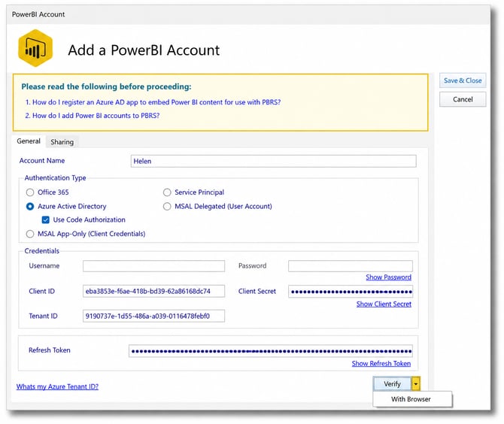
Task: Click the Client Secret masked field
Action: [351, 292]
